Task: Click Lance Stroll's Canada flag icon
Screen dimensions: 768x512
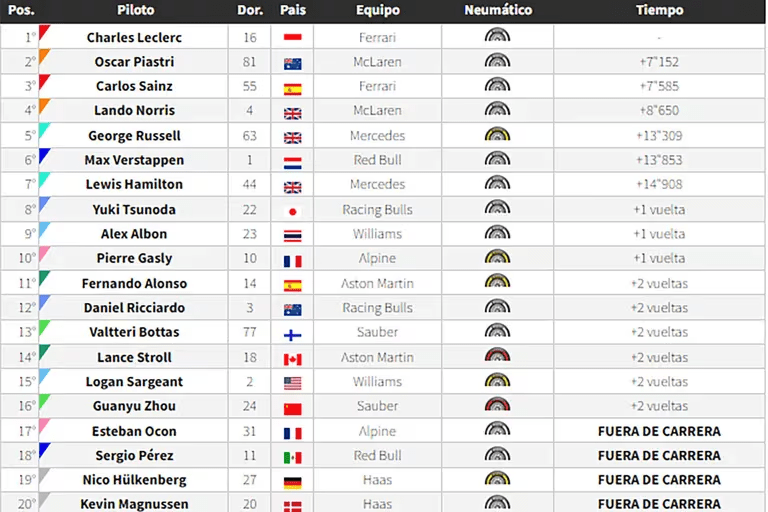Action: click(293, 359)
